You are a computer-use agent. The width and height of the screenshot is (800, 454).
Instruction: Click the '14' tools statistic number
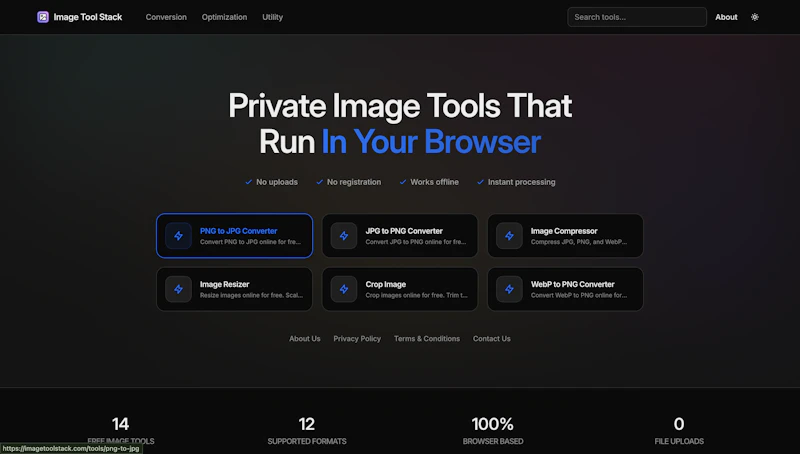click(x=120, y=424)
